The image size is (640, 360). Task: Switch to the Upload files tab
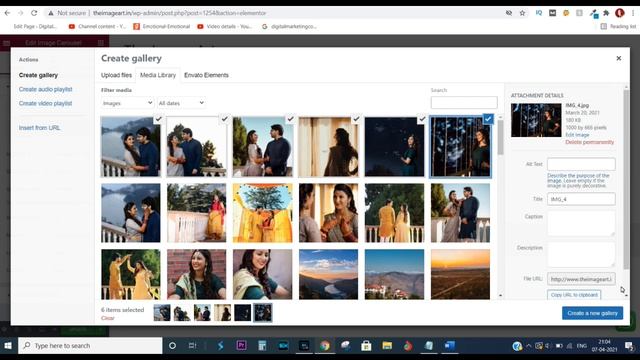(x=116, y=75)
